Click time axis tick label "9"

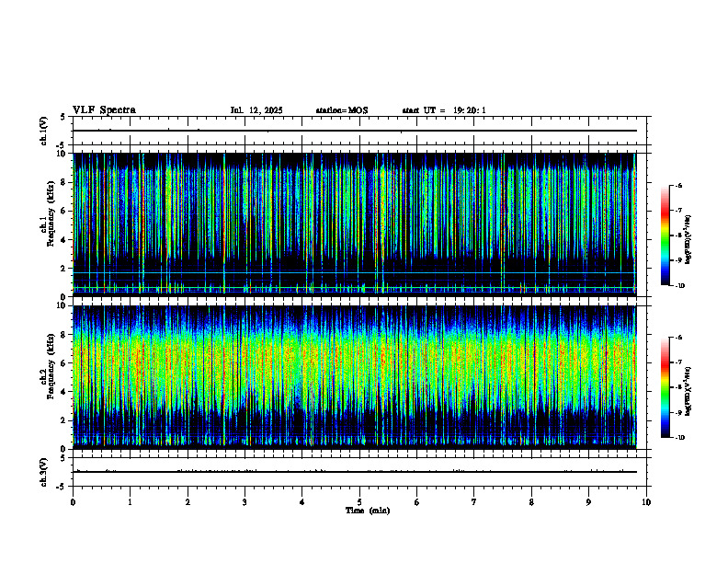[588, 502]
